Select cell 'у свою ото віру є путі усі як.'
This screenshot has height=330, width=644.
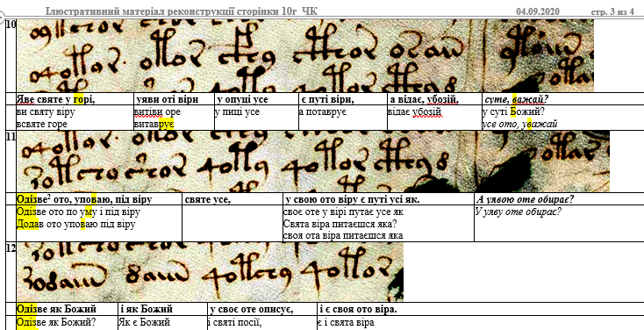379,199
